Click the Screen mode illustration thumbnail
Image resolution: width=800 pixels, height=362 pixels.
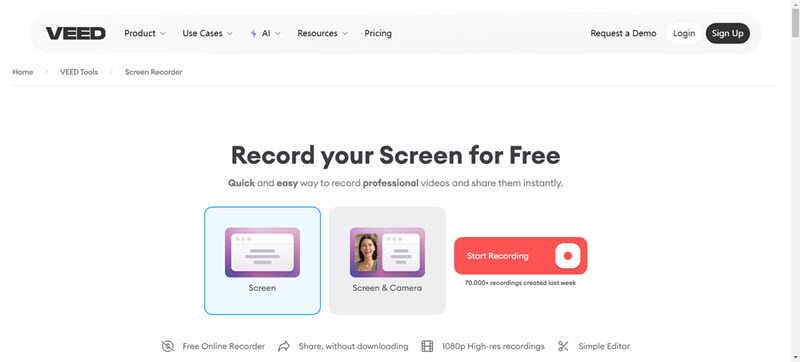pyautogui.click(x=262, y=252)
